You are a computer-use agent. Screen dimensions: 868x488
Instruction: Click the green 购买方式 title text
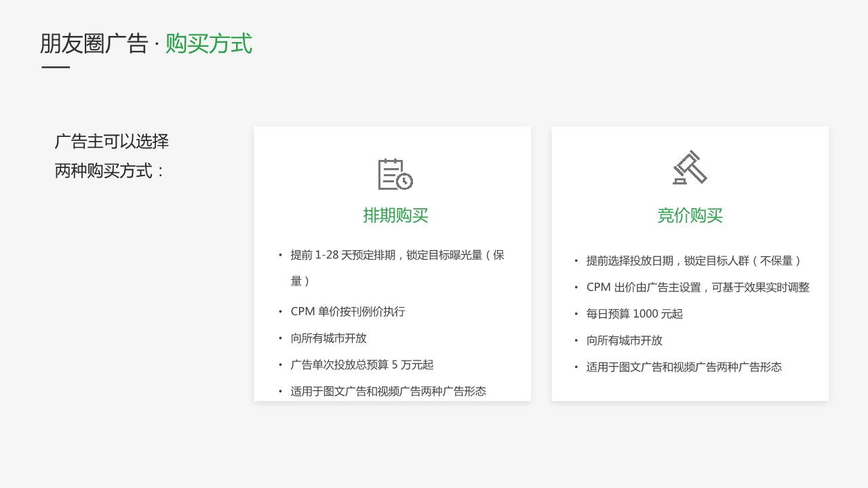(209, 43)
